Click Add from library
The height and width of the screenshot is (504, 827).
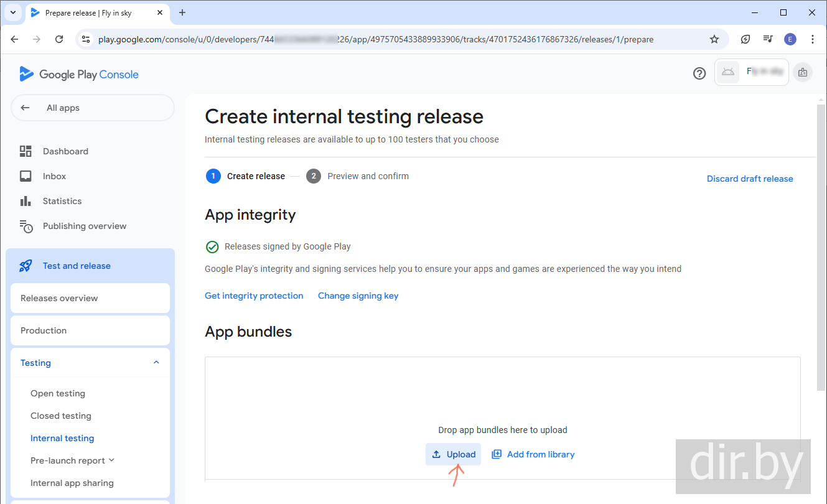click(x=533, y=454)
